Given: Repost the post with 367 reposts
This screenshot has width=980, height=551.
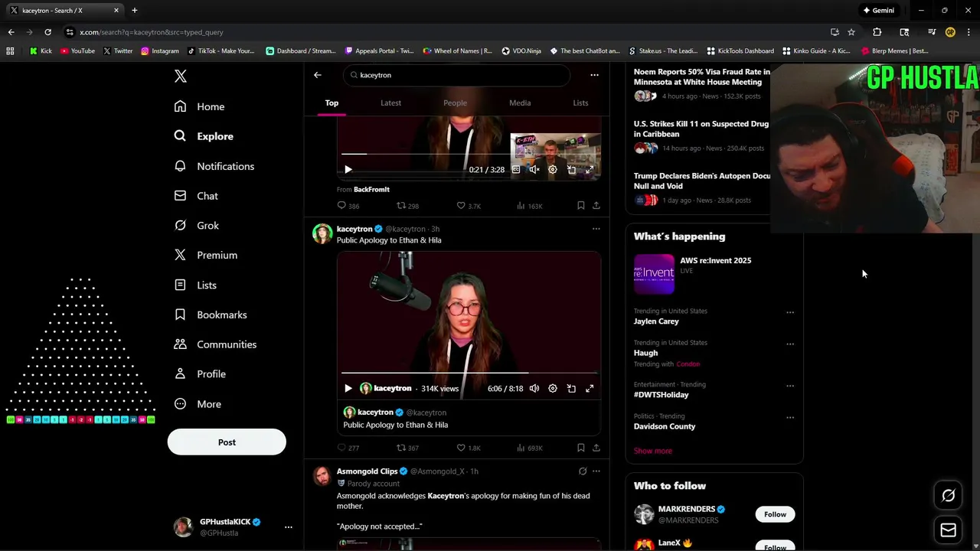Looking at the screenshot, I should click(x=407, y=448).
